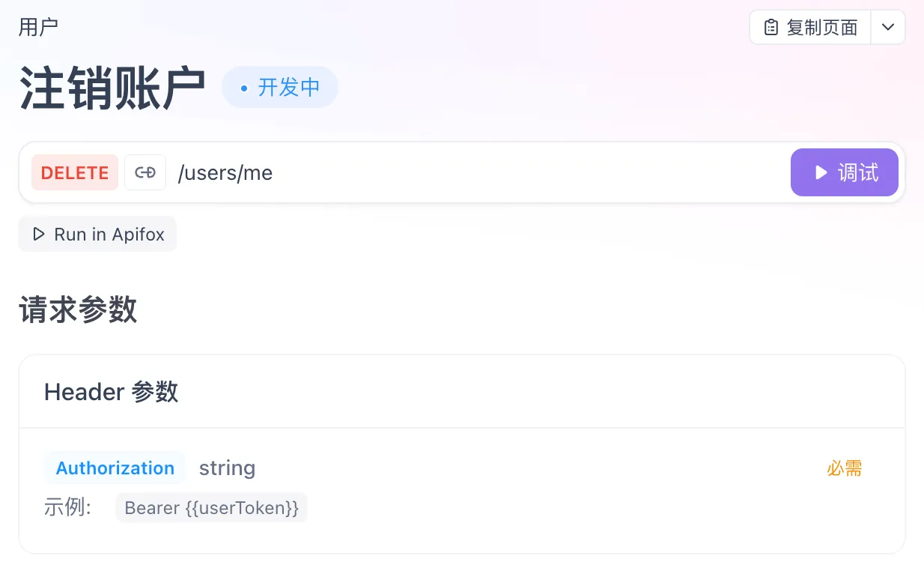
Task: Click the string type label
Action: 227,468
